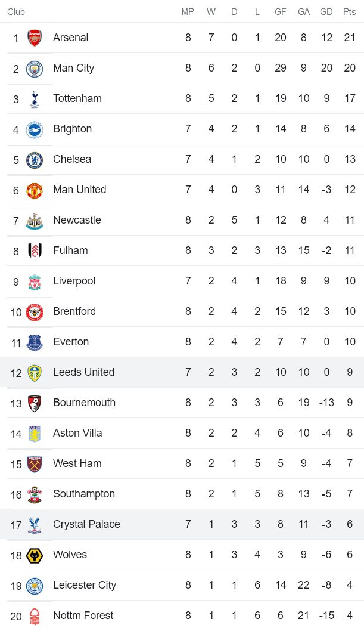Click the Pts column header
The width and height of the screenshot is (364, 634).
[350, 12]
